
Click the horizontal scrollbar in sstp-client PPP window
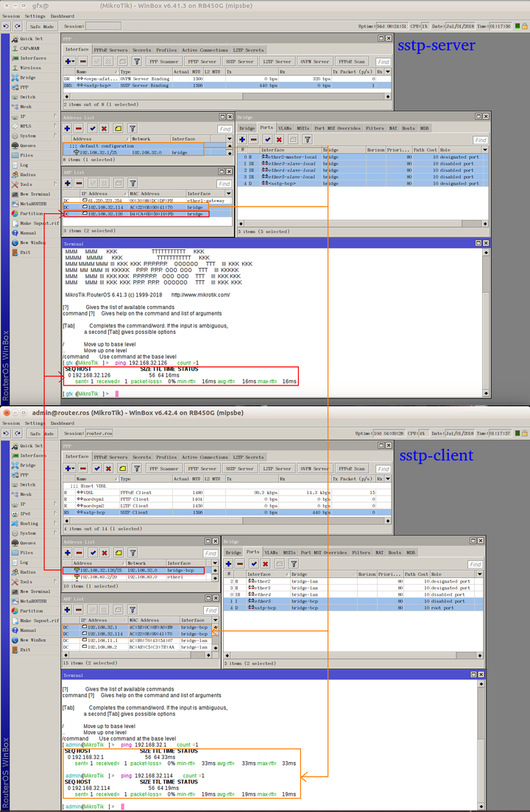click(x=227, y=521)
